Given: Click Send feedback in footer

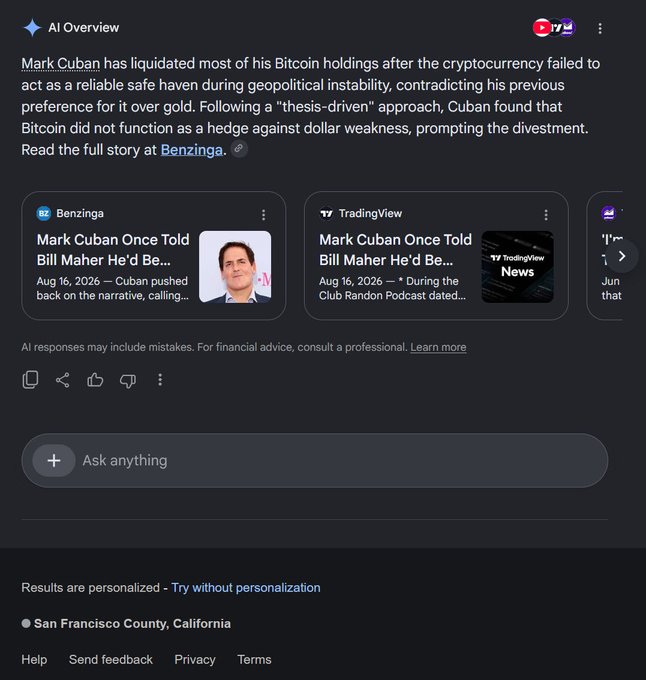Looking at the screenshot, I should click(x=111, y=660).
